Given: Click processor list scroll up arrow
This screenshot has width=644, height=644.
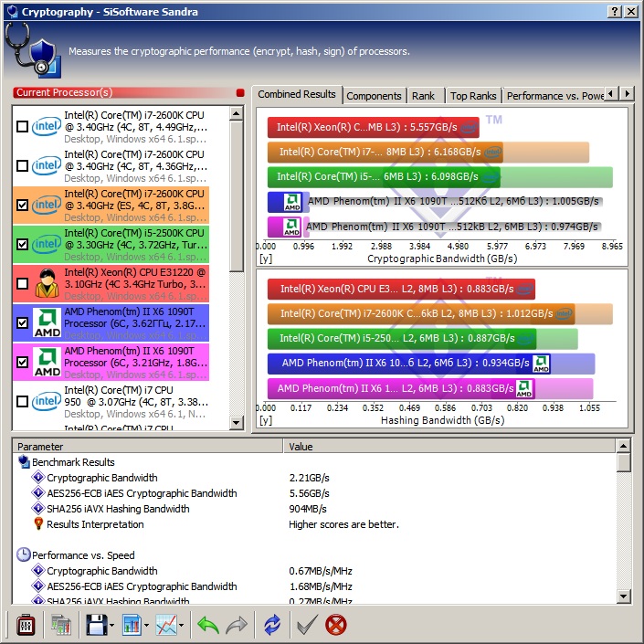Looking at the screenshot, I should point(237,113).
